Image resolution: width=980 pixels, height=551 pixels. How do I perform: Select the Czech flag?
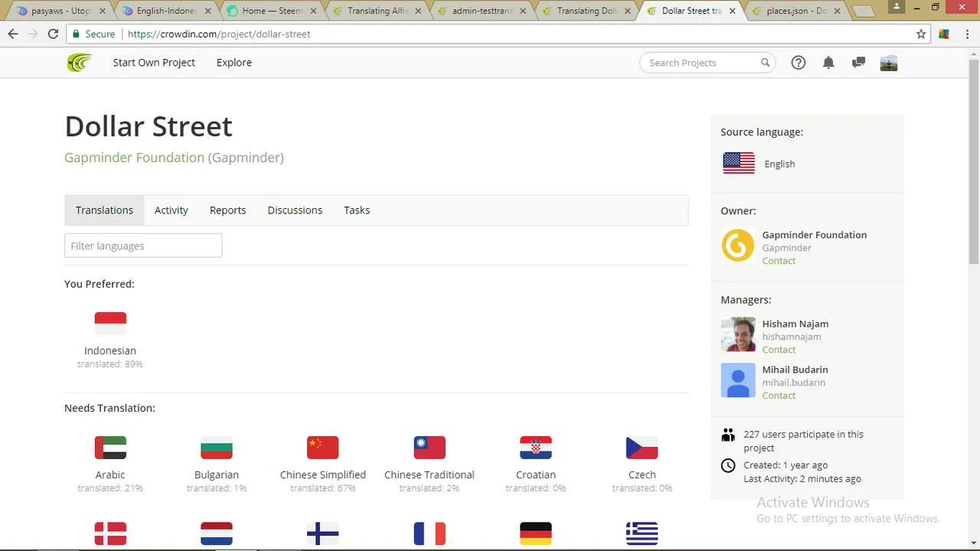642,448
